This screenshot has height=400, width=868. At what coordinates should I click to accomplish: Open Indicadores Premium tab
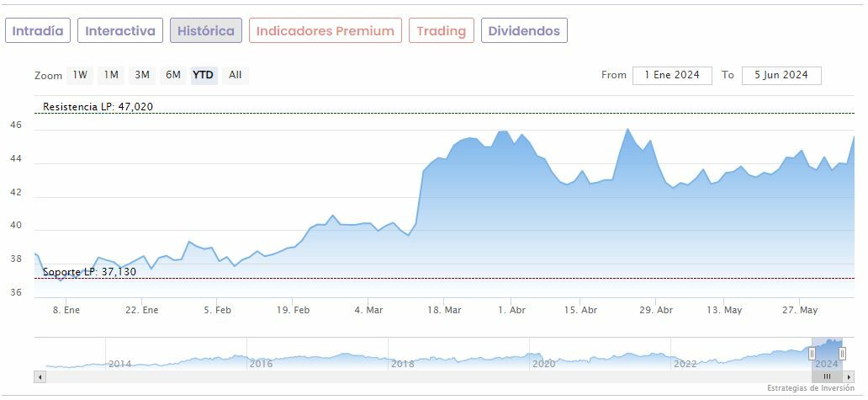(325, 31)
